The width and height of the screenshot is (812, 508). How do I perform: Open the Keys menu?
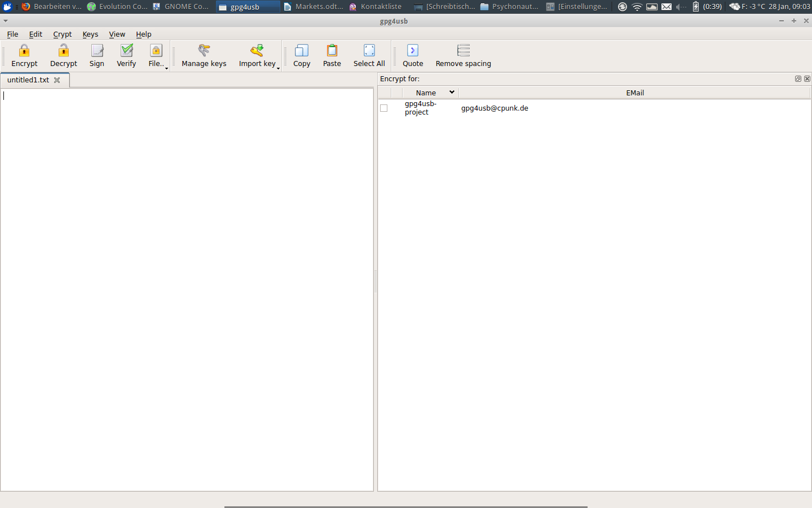click(x=90, y=34)
